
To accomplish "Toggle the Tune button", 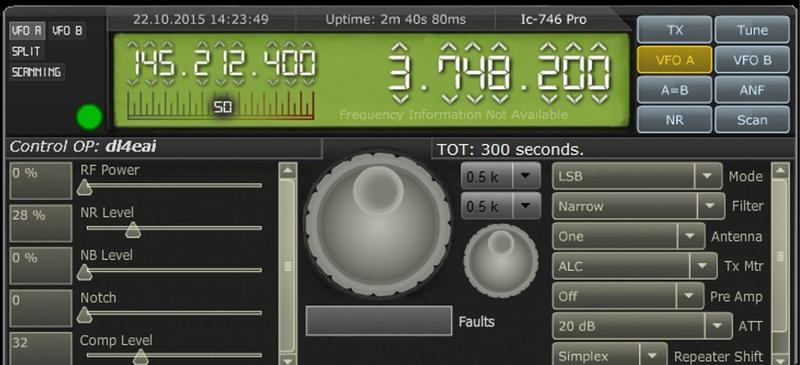I will [x=752, y=30].
